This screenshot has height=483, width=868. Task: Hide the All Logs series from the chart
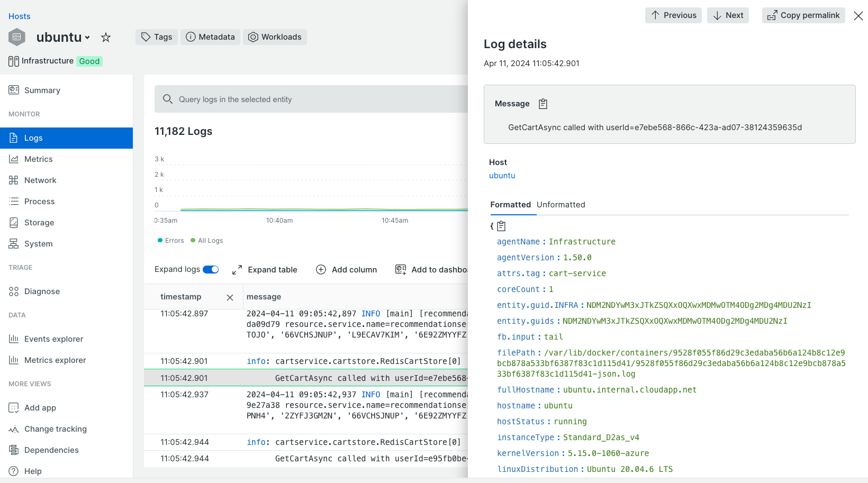pyautogui.click(x=206, y=240)
